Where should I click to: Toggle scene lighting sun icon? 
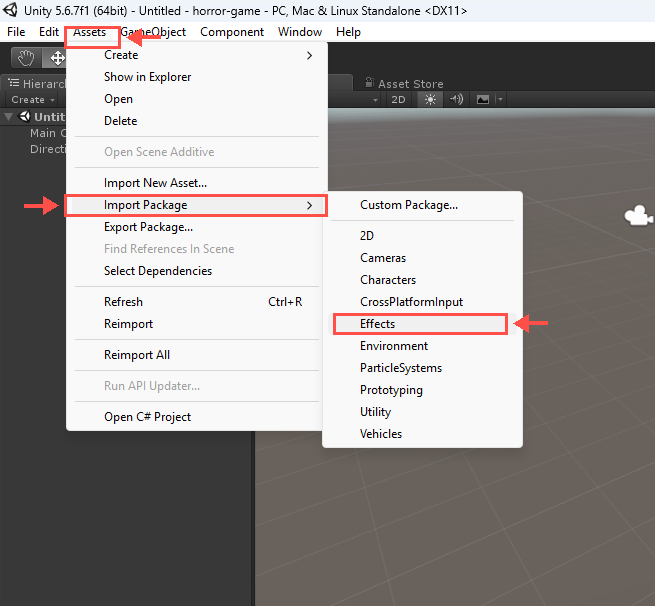tap(430, 99)
